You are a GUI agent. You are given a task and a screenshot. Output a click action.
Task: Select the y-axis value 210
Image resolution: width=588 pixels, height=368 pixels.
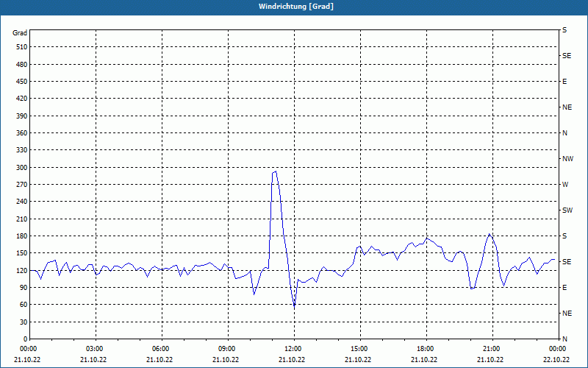(x=22, y=219)
